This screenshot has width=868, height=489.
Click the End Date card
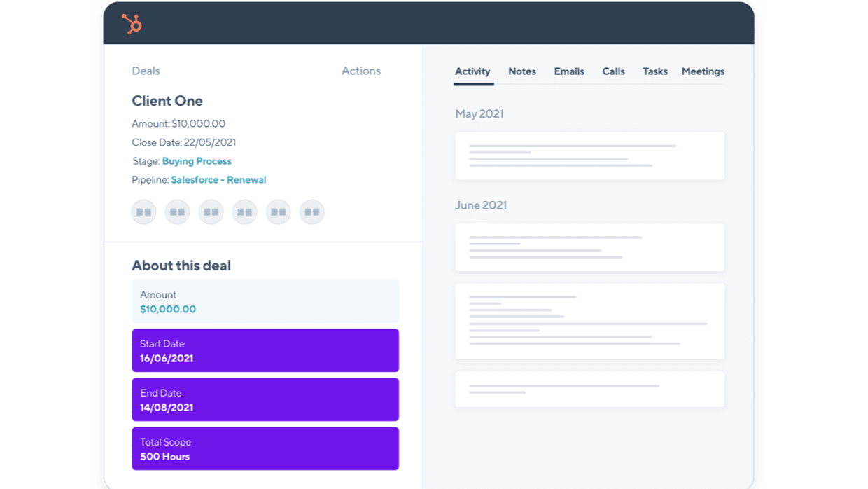pos(265,399)
